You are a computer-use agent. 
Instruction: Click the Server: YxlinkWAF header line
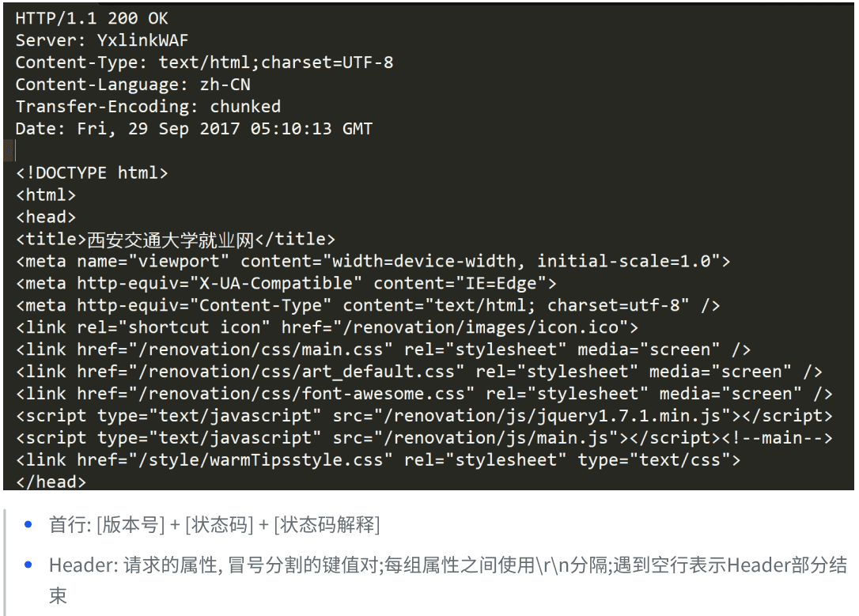102,40
